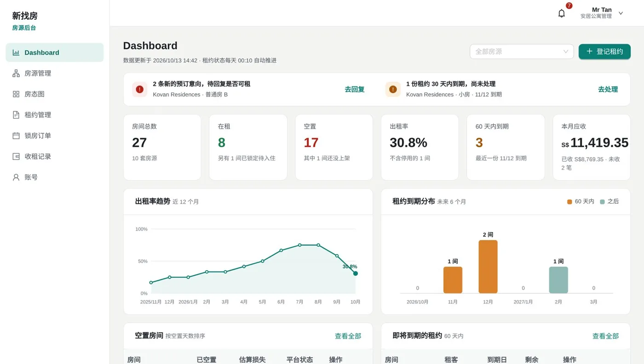
Task: Open the 租约管理 section
Action: (x=55, y=115)
